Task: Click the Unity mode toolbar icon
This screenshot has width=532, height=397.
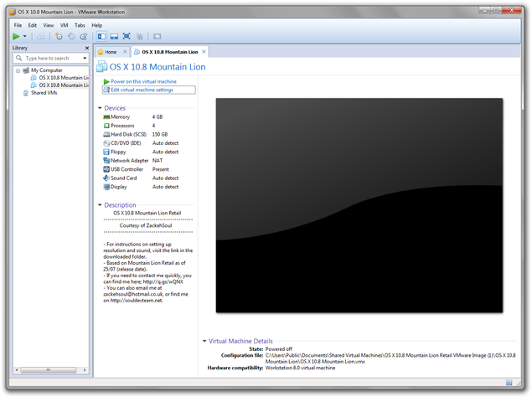Action: click(x=139, y=36)
